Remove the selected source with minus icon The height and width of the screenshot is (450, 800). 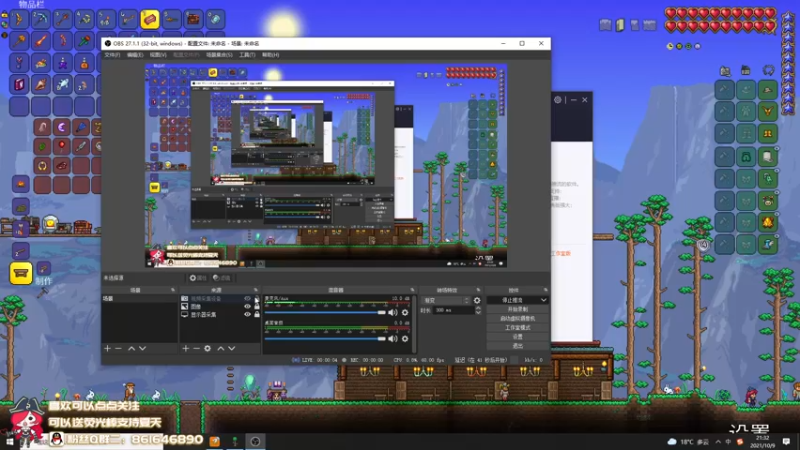click(196, 348)
